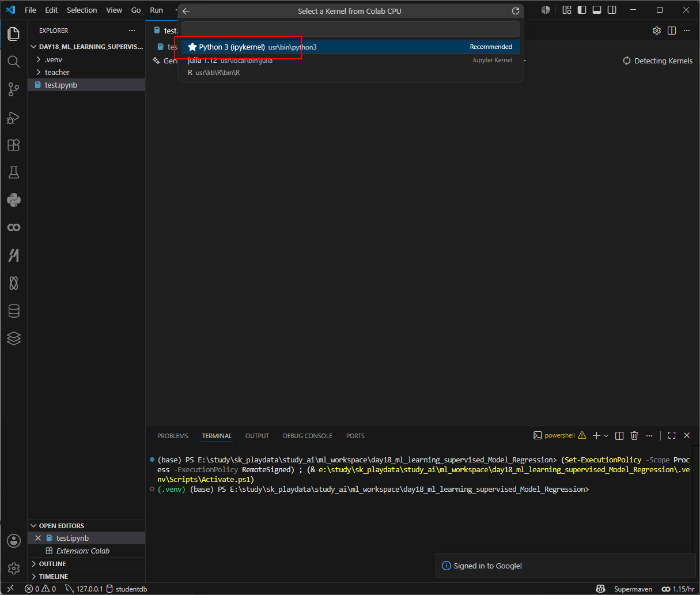Open the new terminal launch profile dropdown
Viewport: 700px width, 595px height.
coord(606,436)
